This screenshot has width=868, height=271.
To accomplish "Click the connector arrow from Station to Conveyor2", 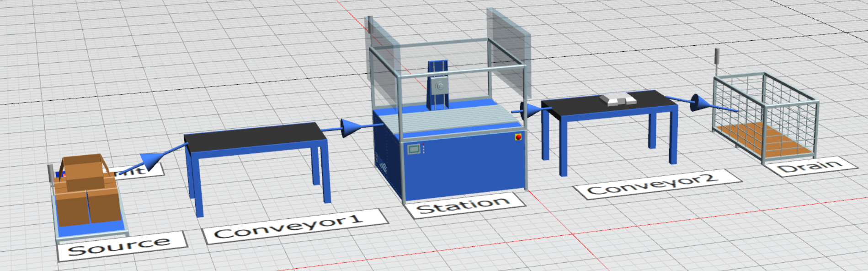I will 529,110.
